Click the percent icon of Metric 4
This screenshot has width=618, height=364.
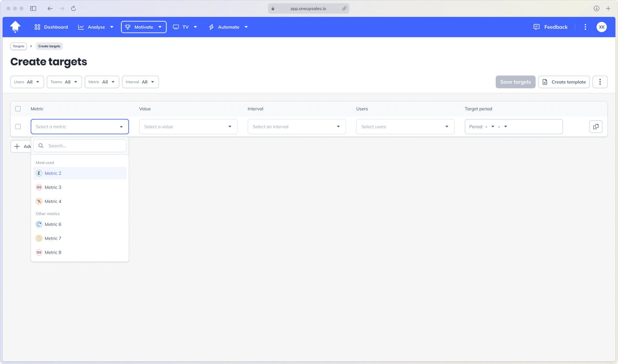(39, 201)
